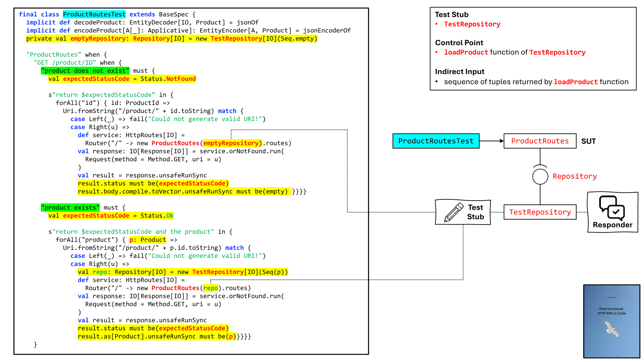Viewport: 644px width, 362px height.
Task: Click the "implicit def decodeProduct" line
Action: point(142,22)
